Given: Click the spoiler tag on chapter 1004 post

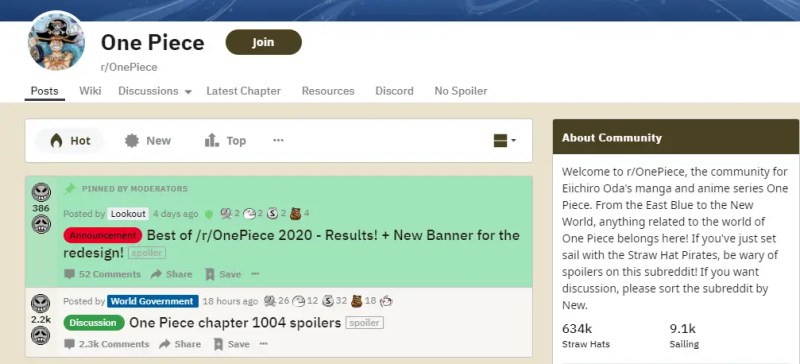Looking at the screenshot, I should pyautogui.click(x=364, y=323).
